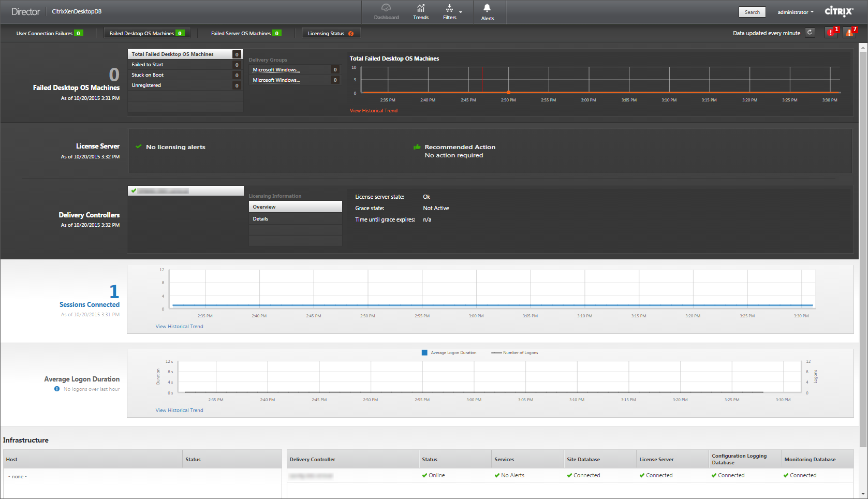
Task: Open the warning alerts badge showing 7
Action: point(849,33)
